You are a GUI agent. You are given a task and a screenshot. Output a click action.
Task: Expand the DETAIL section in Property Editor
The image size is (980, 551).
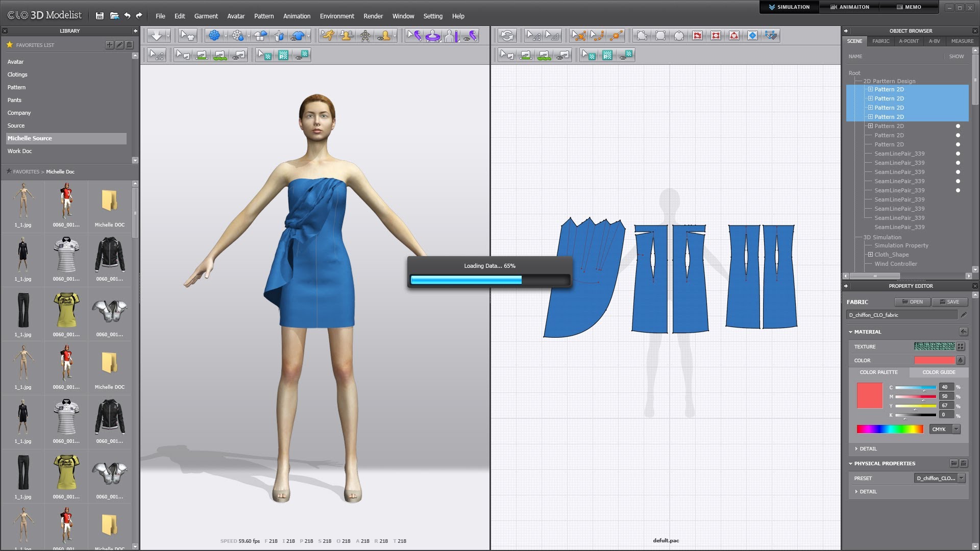[x=868, y=449]
